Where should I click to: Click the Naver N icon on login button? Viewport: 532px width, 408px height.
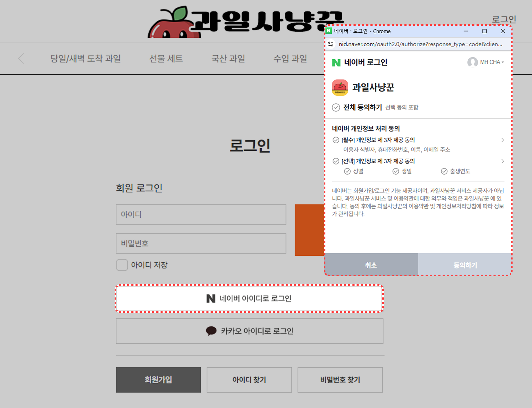(x=211, y=299)
